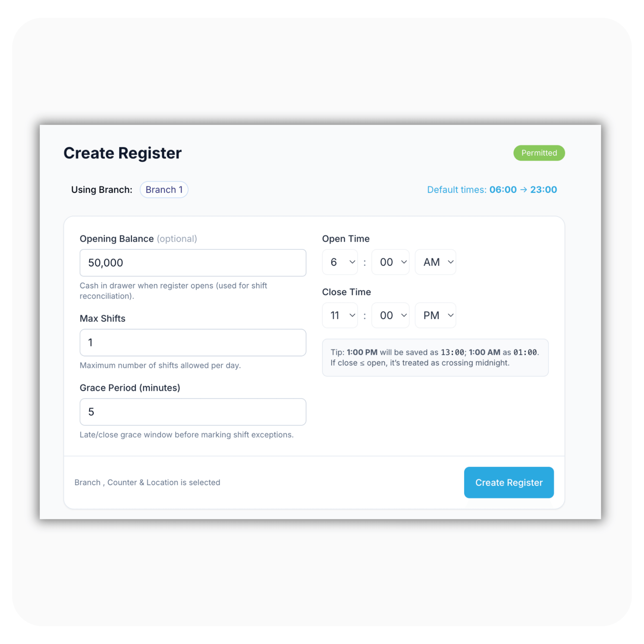Viewport: 644px width, 644px height.
Task: Click the Using Branch label
Action: pyautogui.click(x=101, y=189)
